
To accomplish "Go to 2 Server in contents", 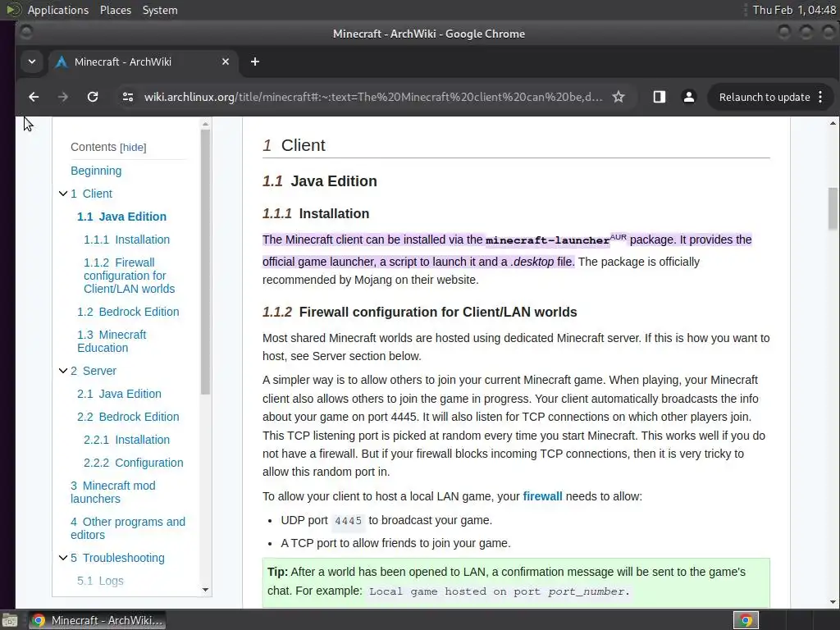I will [94, 371].
